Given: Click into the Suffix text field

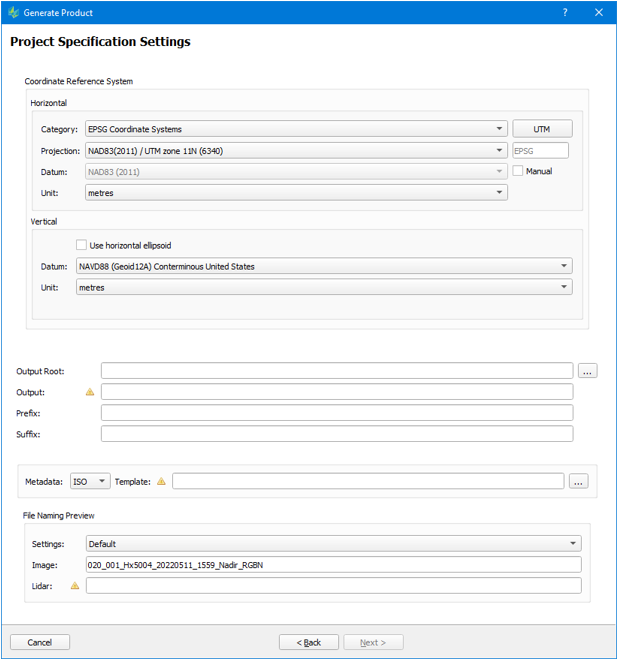Looking at the screenshot, I should coord(337,434).
